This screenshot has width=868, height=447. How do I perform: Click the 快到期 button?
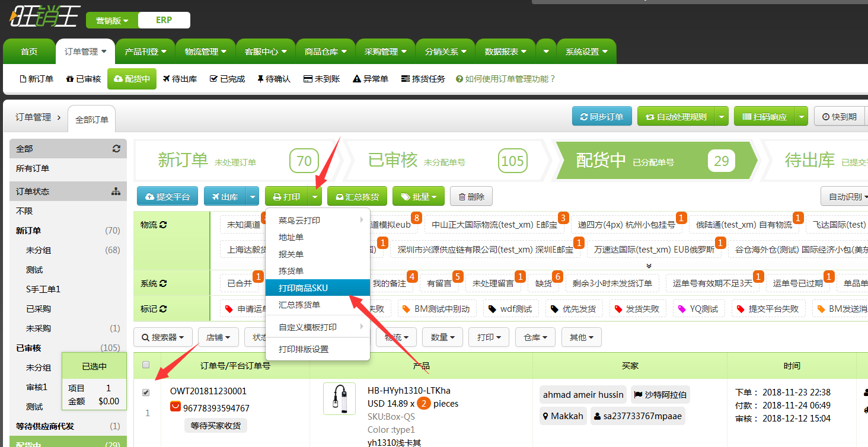coord(839,117)
